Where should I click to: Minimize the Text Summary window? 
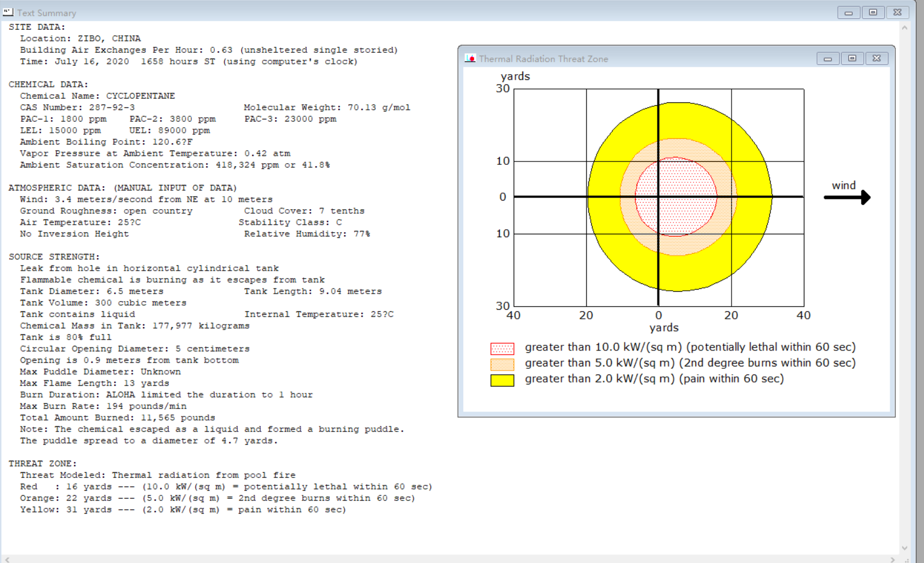(848, 12)
